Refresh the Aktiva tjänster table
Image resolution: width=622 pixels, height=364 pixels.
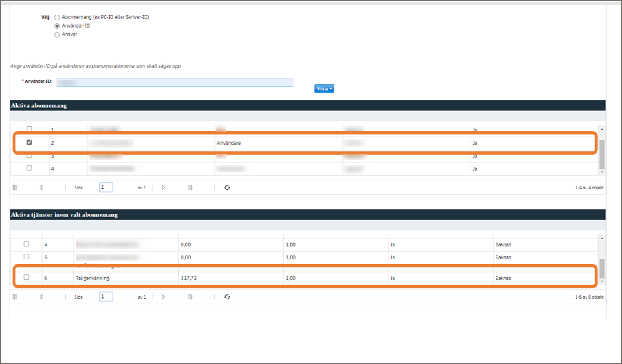tap(227, 297)
